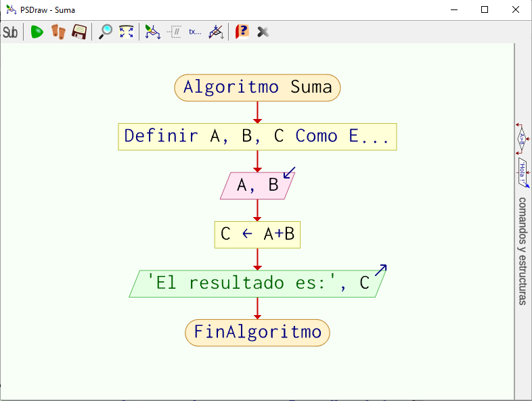This screenshot has height=401, width=532.
Task: Click the 'Hola !' write icon in side panel
Action: (x=523, y=172)
